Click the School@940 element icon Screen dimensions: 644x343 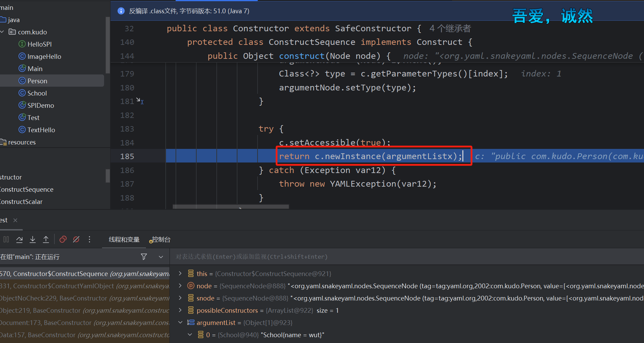tap(201, 335)
